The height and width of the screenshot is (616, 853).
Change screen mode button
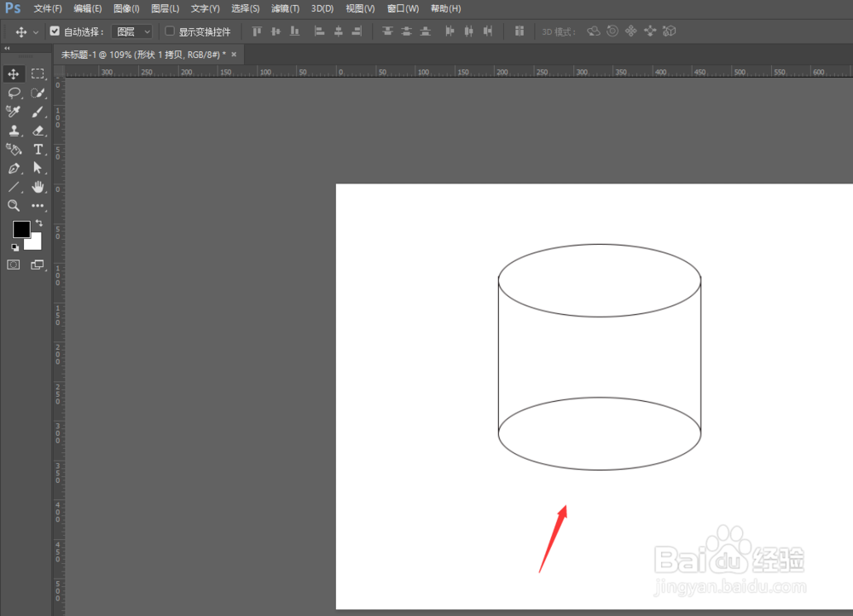[x=38, y=265]
